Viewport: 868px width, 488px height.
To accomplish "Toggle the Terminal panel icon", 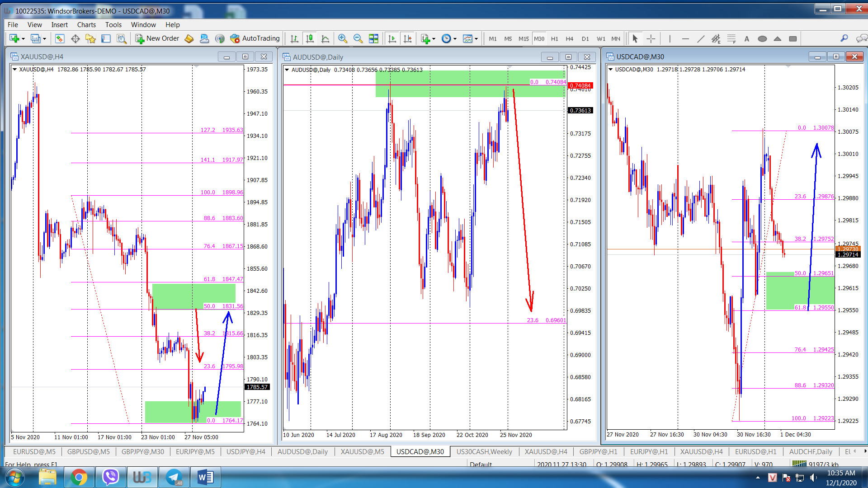I will coord(106,39).
